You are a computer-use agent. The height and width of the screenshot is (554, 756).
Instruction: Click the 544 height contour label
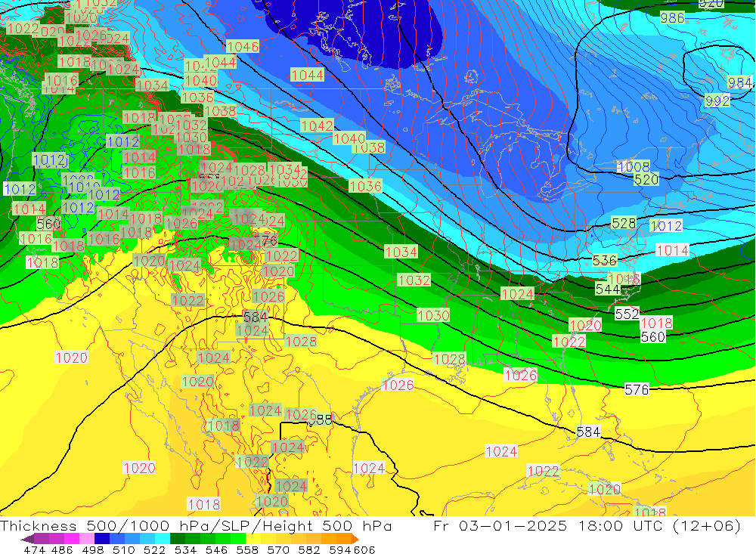click(608, 289)
